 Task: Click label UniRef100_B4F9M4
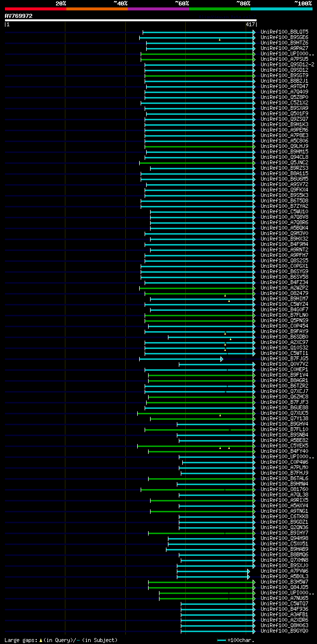pyautogui.click(x=284, y=244)
